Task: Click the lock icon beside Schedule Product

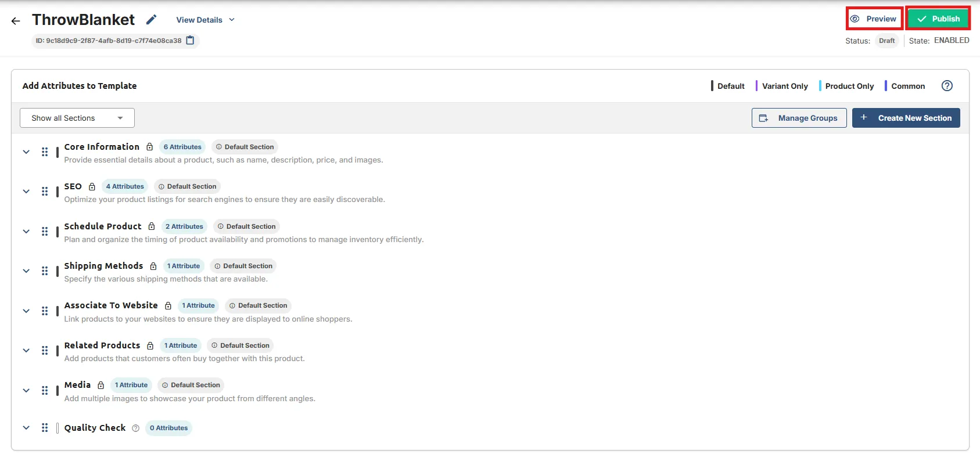Action: tap(152, 226)
